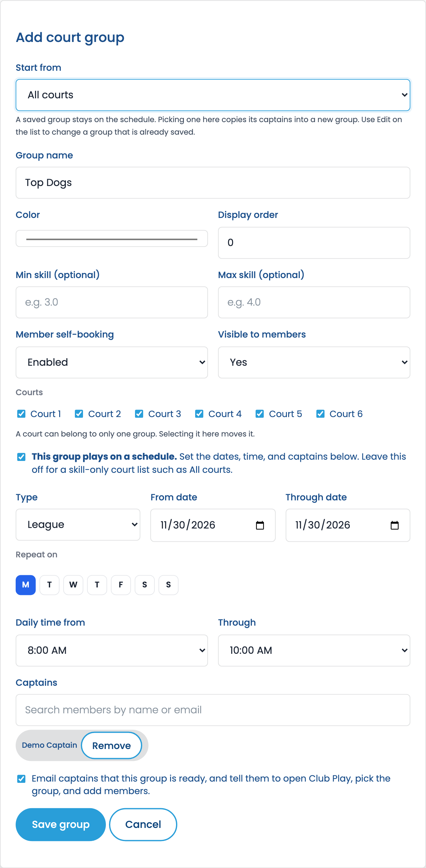Uncheck the Court 4 checkbox
The image size is (426, 868).
[x=199, y=414]
